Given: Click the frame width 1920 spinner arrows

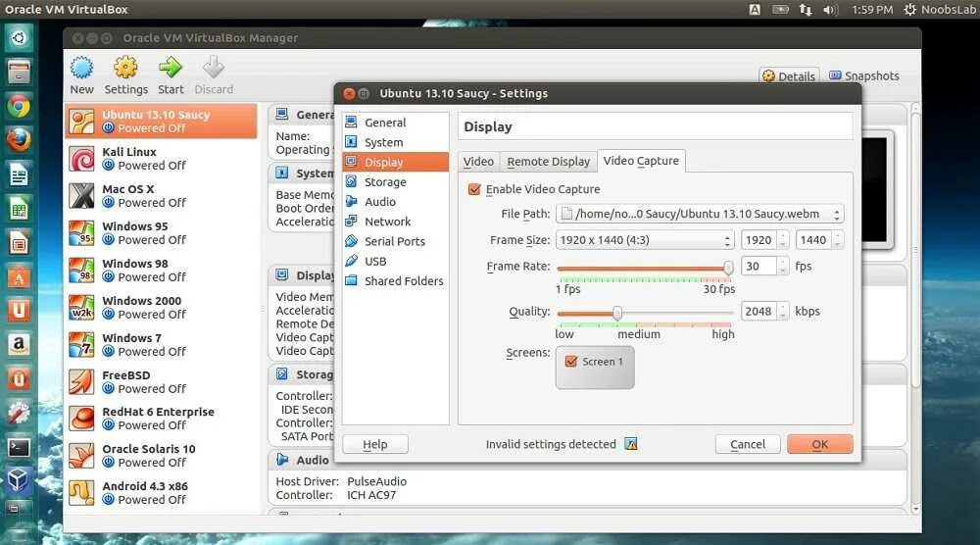Looking at the screenshot, I should coord(783,240).
